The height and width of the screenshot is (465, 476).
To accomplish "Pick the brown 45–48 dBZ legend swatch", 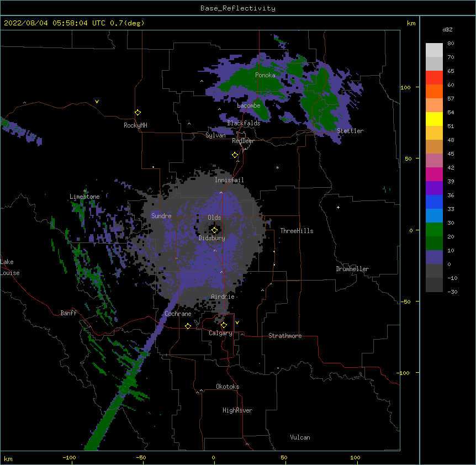I will (x=434, y=146).
